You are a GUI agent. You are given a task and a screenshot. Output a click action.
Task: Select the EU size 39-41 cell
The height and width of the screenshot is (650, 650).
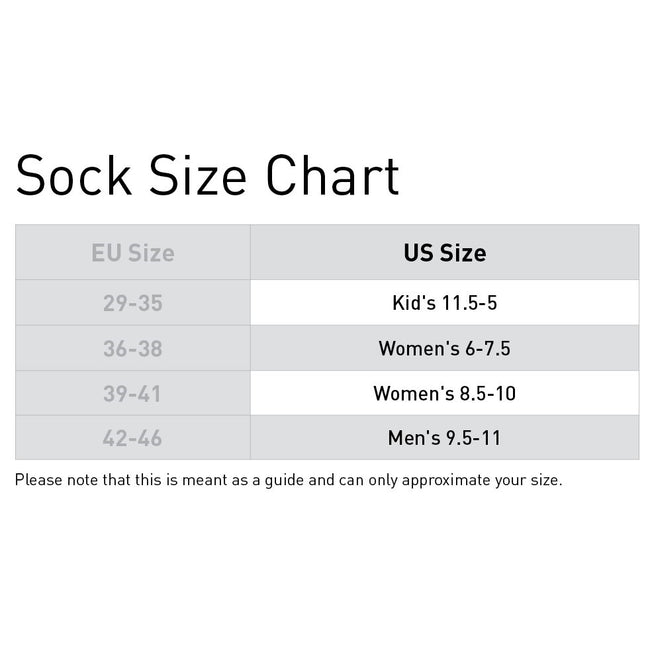132,393
